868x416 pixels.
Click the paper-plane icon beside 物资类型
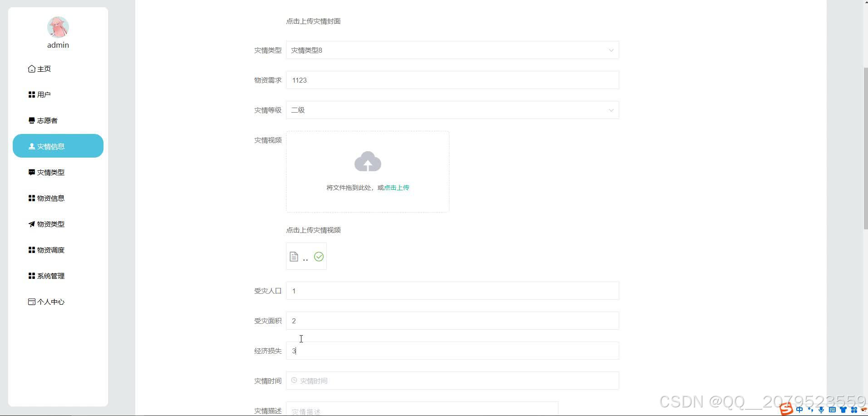coord(31,223)
